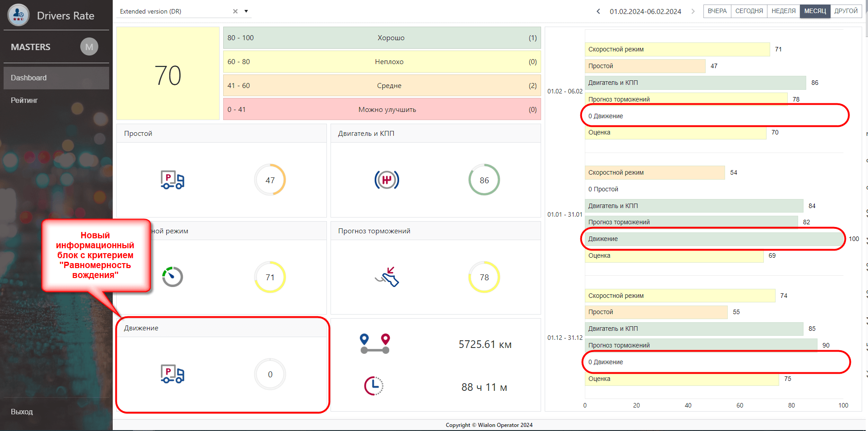This screenshot has height=431, width=868.
Task: Open the Extended version (DR) dropdown arrow
Action: [246, 11]
